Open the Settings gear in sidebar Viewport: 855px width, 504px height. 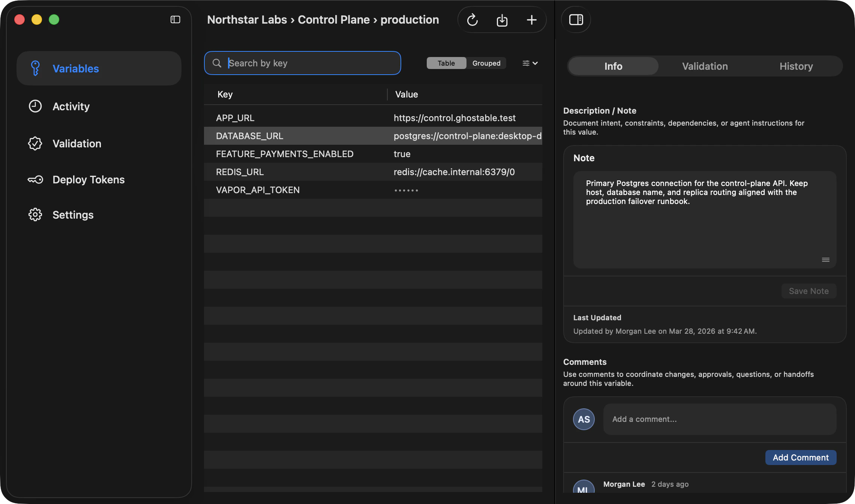(35, 214)
